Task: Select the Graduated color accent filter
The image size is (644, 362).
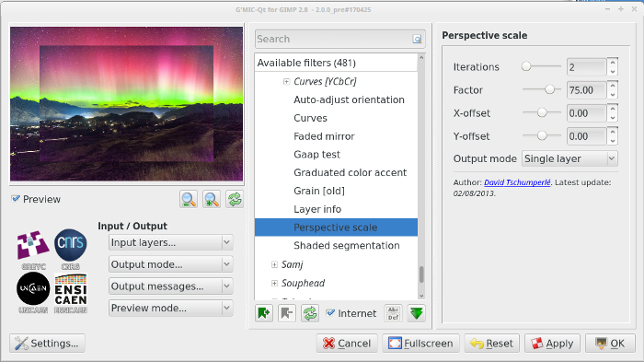Action: 350,173
